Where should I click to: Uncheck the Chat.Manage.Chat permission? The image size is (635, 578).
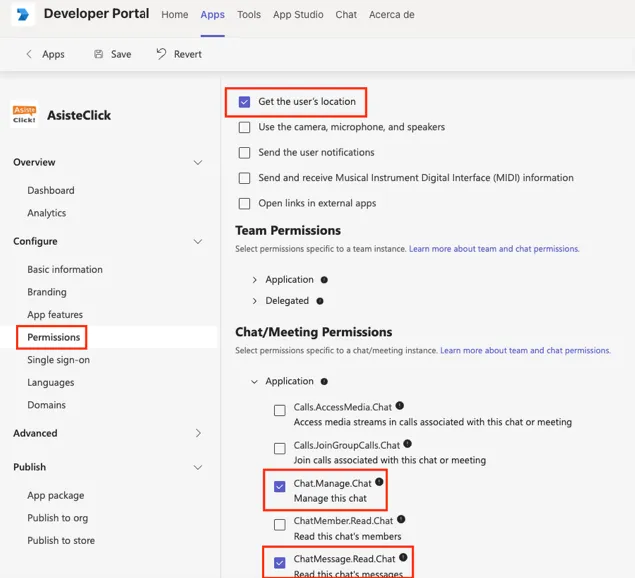click(280, 486)
